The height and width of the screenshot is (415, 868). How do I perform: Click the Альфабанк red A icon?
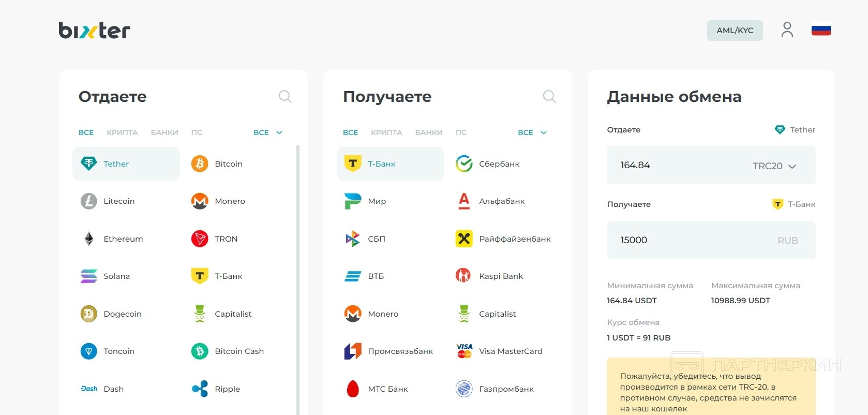[464, 201]
